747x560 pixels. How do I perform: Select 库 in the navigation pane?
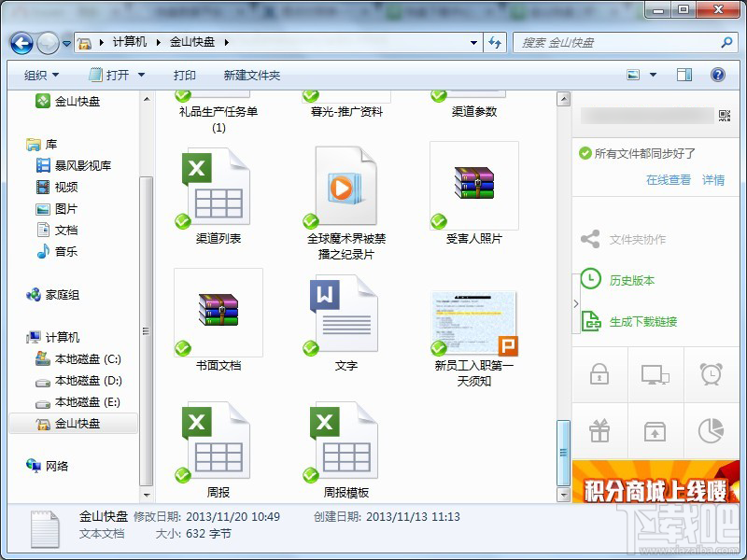pos(42,145)
